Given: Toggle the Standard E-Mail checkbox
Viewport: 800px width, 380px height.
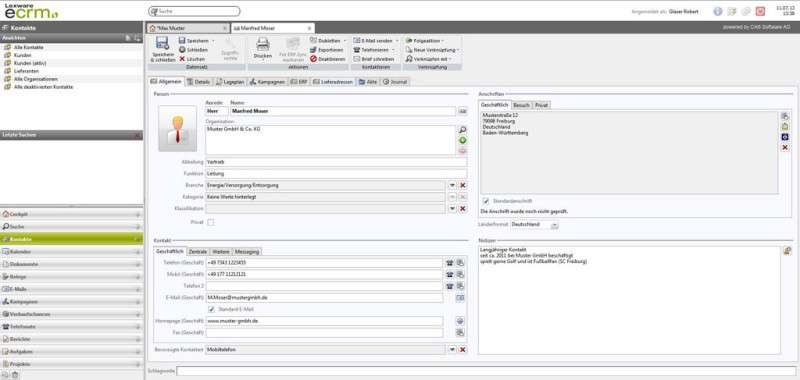Looking at the screenshot, I should [x=211, y=309].
